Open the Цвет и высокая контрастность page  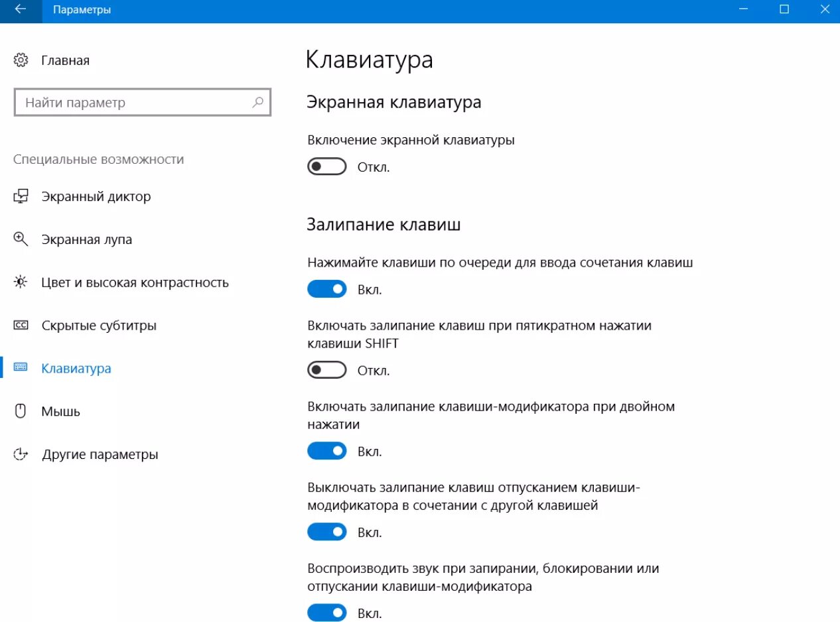pyautogui.click(x=135, y=282)
